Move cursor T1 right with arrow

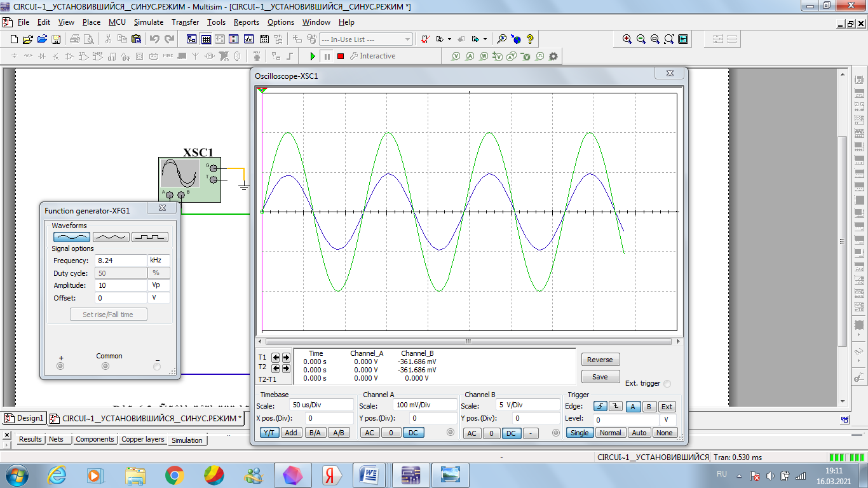click(286, 357)
